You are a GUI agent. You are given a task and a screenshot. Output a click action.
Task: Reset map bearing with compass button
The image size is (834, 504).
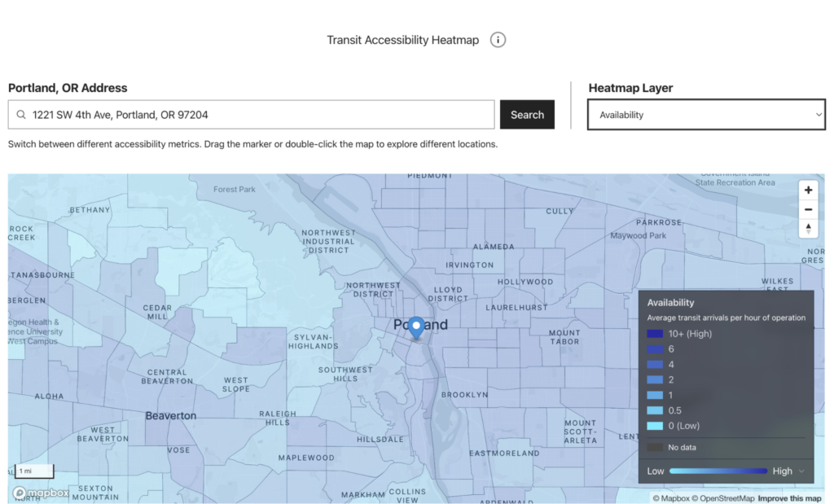808,229
